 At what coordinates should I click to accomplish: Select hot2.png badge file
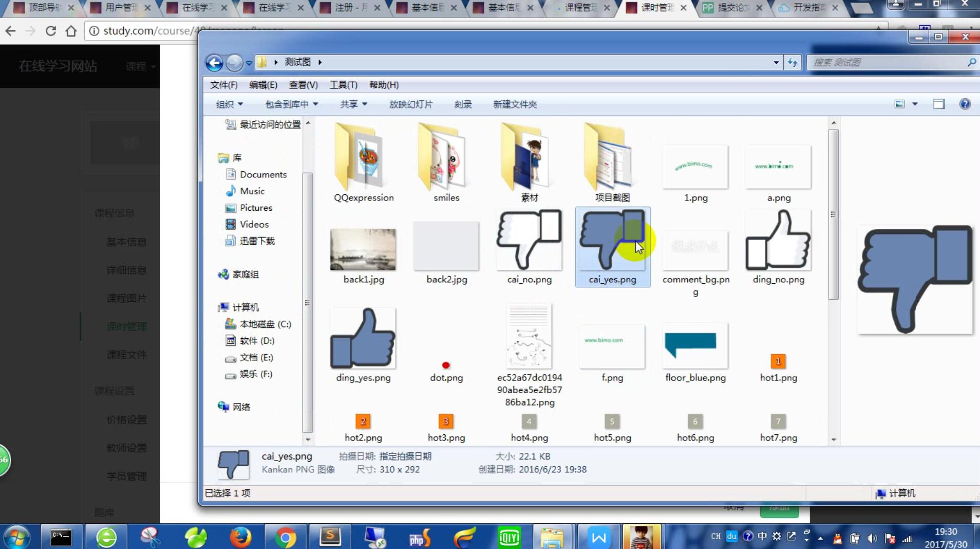[363, 422]
